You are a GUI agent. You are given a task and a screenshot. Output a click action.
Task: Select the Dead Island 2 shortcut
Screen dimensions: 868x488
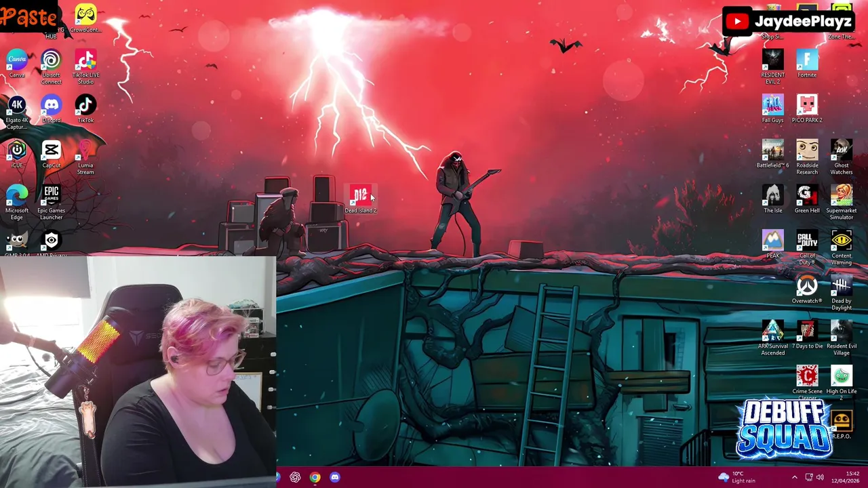[x=360, y=199]
